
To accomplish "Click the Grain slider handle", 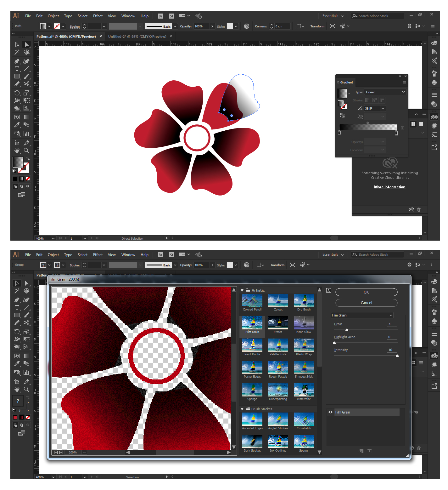I will (347, 330).
